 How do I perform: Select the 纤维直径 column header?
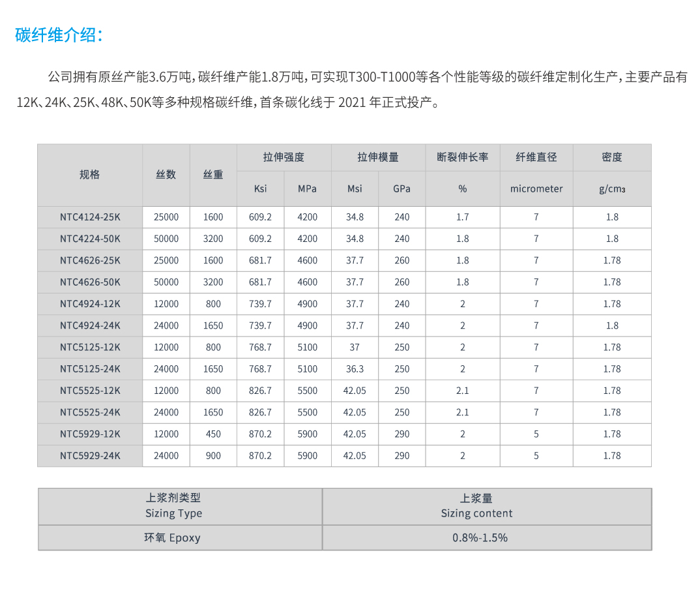536,158
